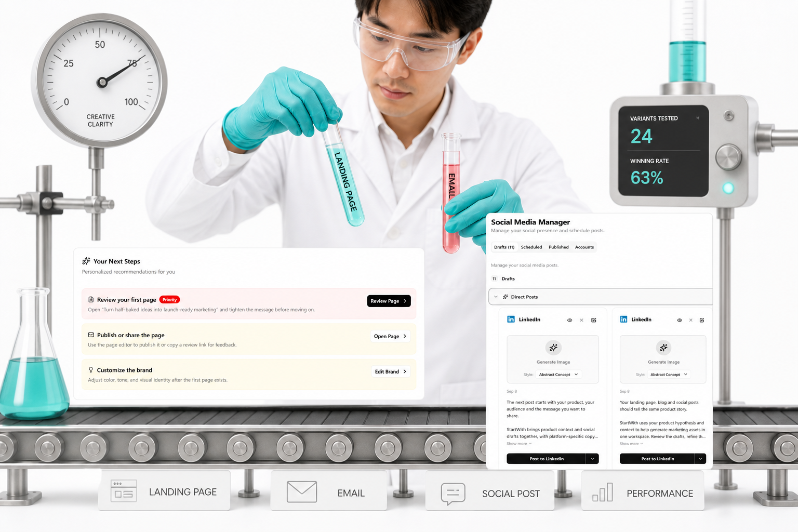Collapse the Direct Posts section

tap(496, 297)
